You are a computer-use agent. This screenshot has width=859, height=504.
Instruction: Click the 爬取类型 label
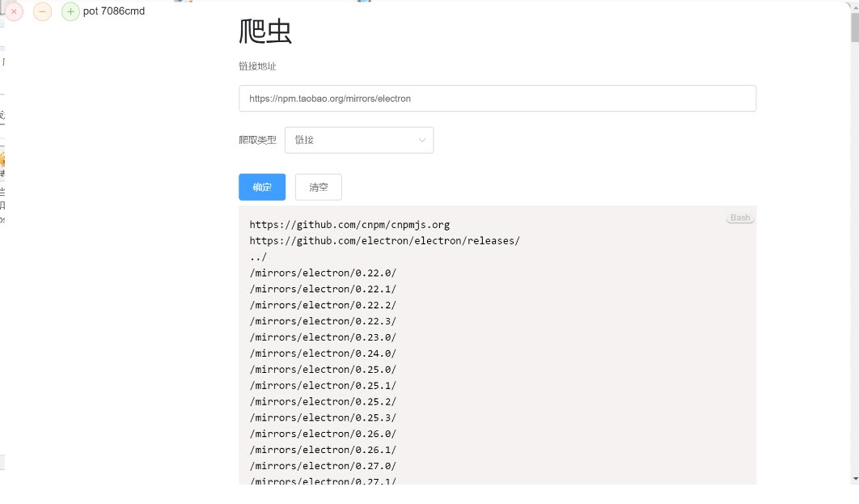257,140
